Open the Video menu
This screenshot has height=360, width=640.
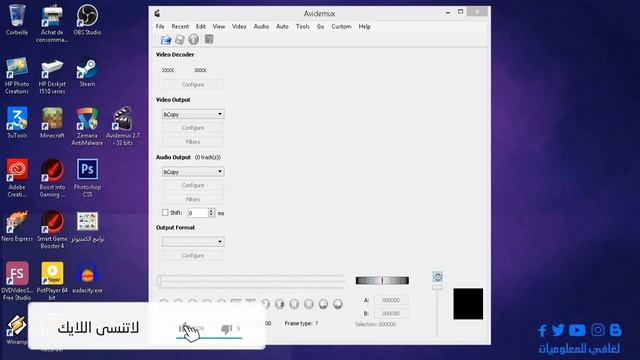(x=239, y=27)
